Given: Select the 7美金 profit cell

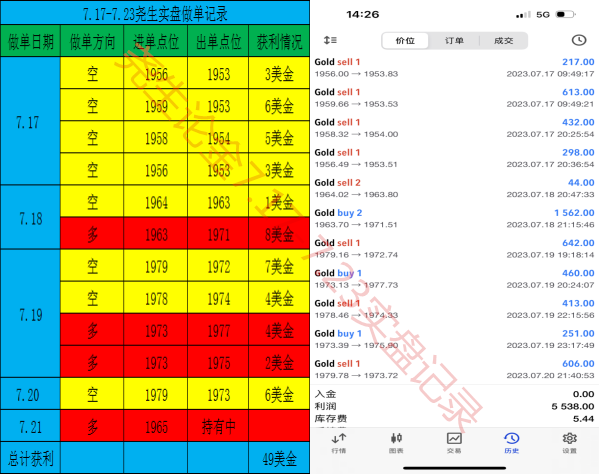Looking at the screenshot, I should point(279,266).
